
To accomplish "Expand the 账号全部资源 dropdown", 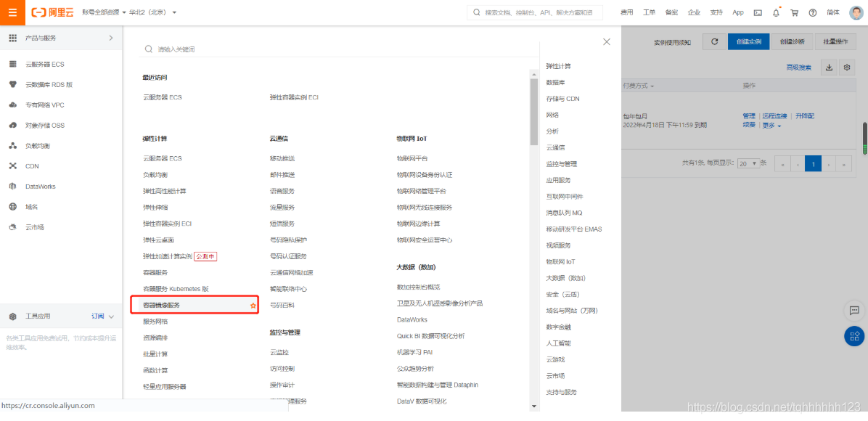I will [104, 12].
